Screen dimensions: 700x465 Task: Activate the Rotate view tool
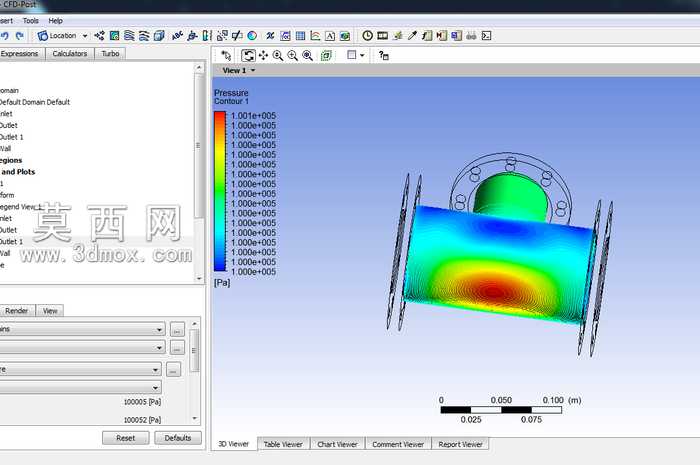point(248,55)
